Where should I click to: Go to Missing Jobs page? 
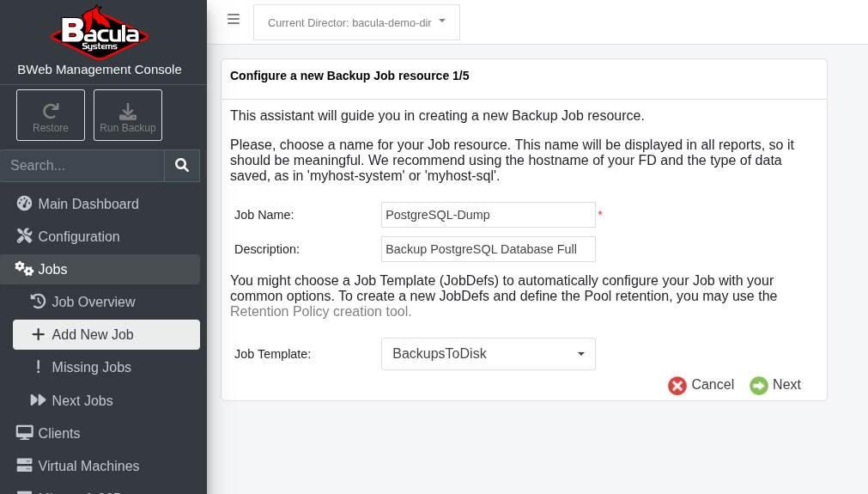click(91, 367)
